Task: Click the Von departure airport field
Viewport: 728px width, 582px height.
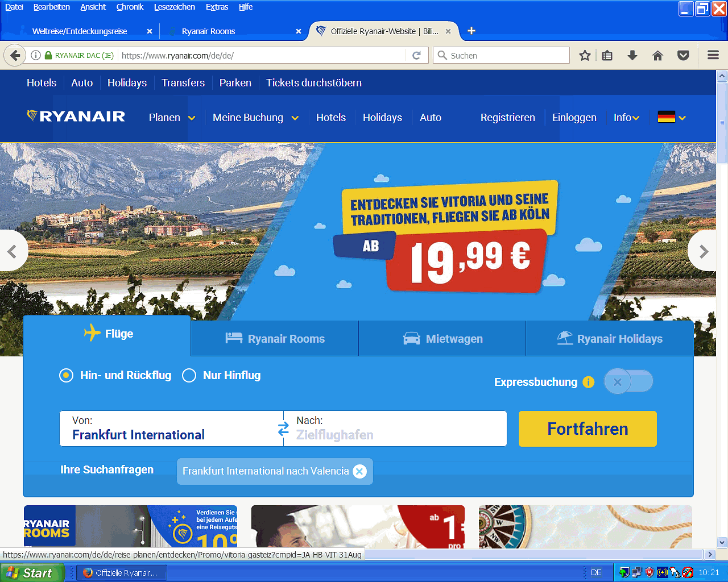Action: (x=171, y=429)
